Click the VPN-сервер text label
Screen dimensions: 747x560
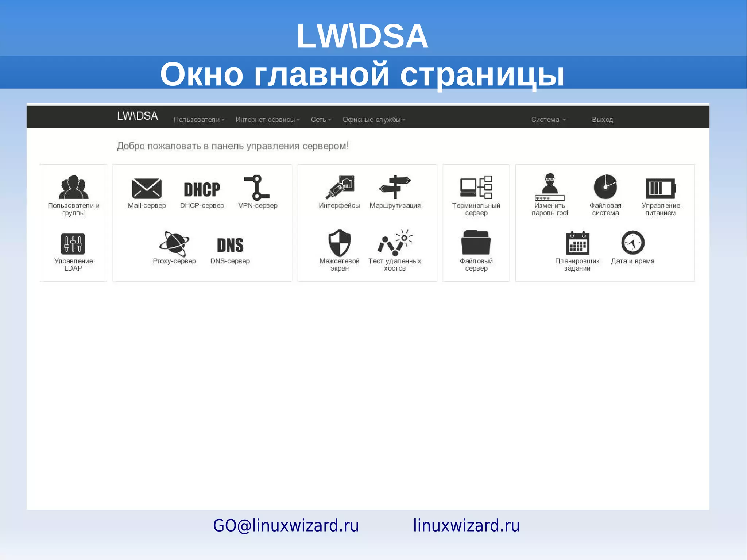[258, 206]
